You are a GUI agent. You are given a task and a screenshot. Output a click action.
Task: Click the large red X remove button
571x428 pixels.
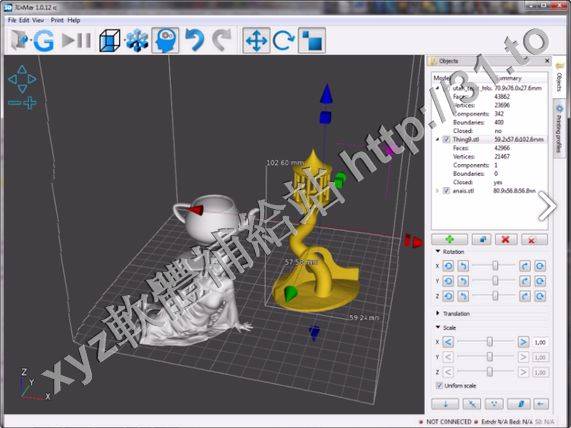[505, 239]
